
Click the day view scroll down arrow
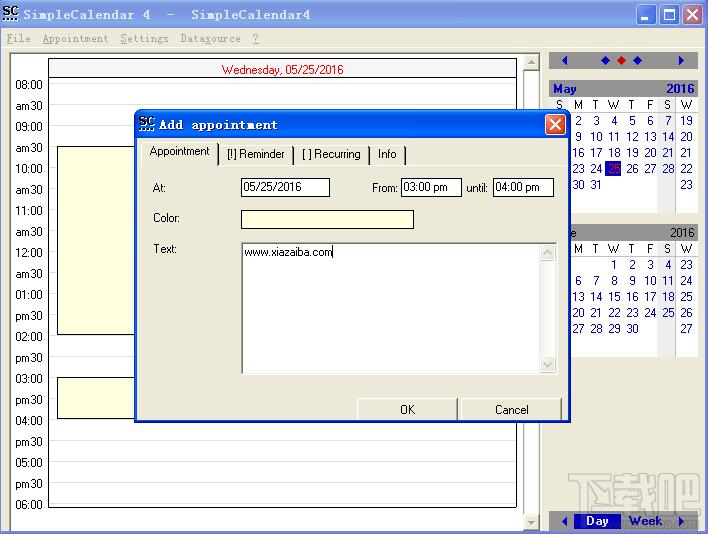[x=531, y=523]
